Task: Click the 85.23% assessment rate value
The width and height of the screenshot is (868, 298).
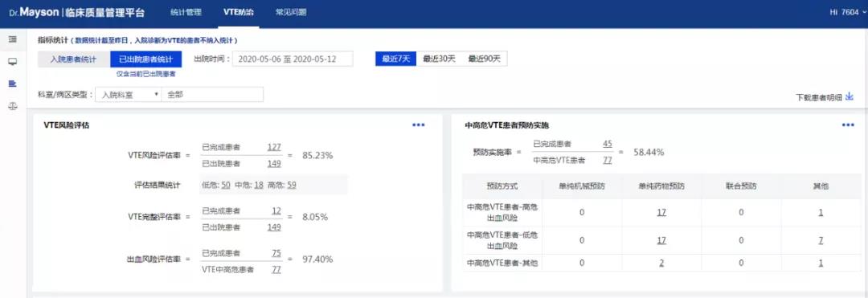Action: point(317,156)
